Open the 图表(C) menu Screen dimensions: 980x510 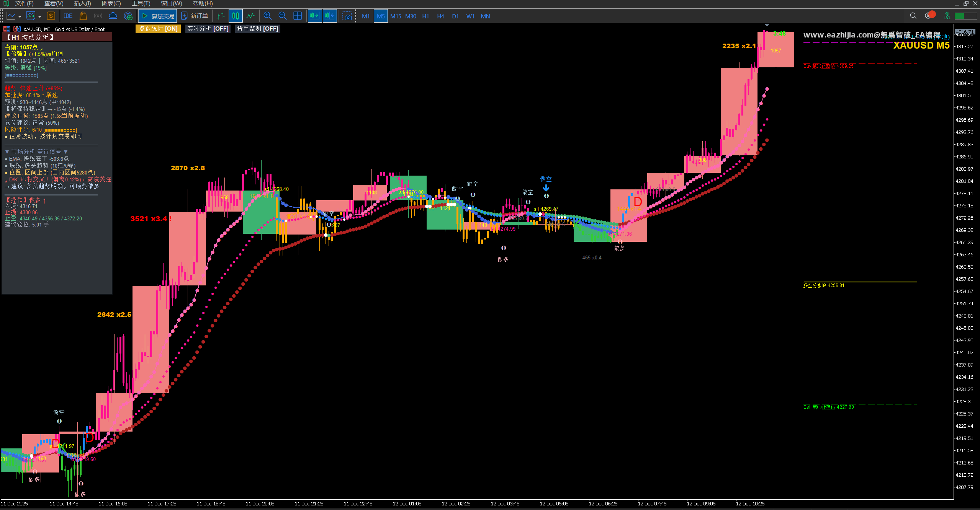pyautogui.click(x=111, y=3)
